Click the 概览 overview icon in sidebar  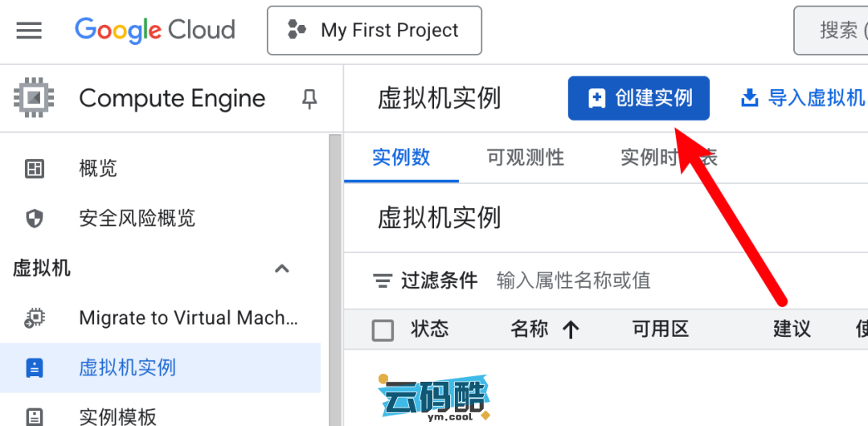pos(35,169)
